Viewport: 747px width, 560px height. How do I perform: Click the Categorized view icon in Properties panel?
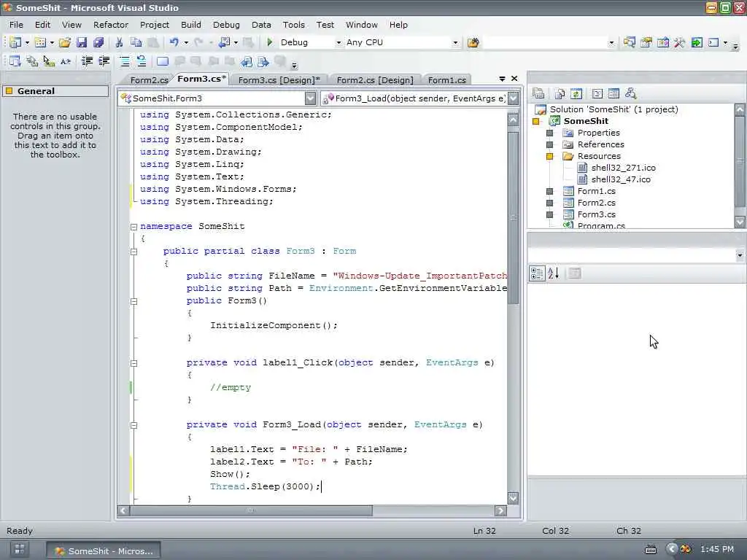pyautogui.click(x=537, y=273)
